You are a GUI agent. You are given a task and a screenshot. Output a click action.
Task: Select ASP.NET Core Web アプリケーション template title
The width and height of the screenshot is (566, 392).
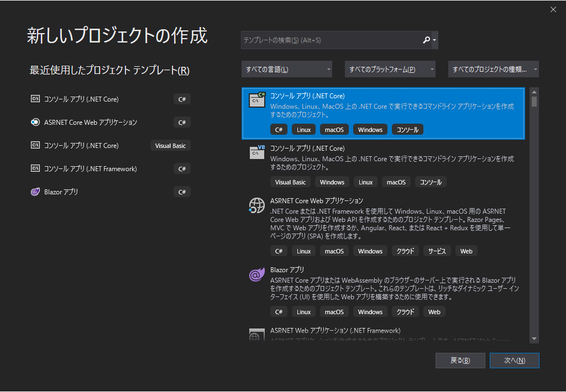[x=317, y=201]
